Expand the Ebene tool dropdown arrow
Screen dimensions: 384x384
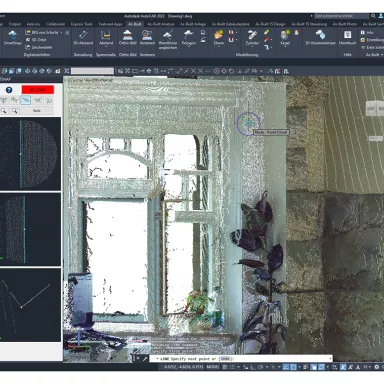(x=218, y=48)
